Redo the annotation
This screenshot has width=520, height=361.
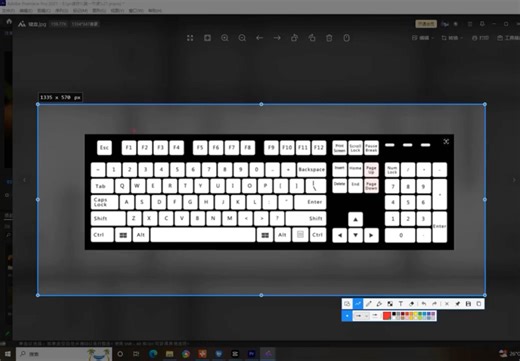tap(434, 304)
